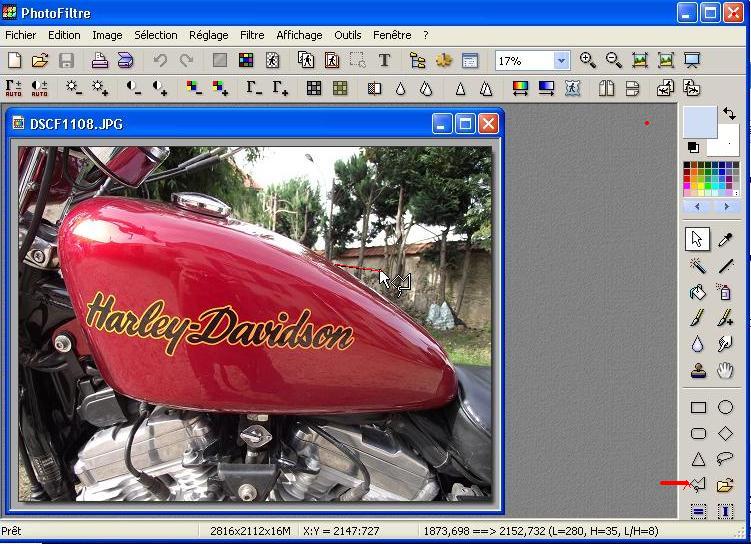751x544 pixels.
Task: Open the Outils menu
Action: point(348,35)
